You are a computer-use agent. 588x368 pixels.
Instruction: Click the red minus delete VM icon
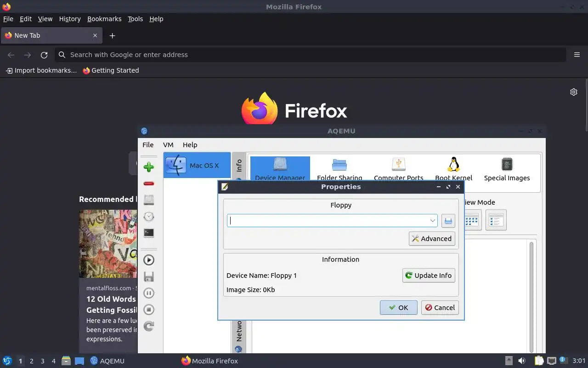click(x=148, y=184)
